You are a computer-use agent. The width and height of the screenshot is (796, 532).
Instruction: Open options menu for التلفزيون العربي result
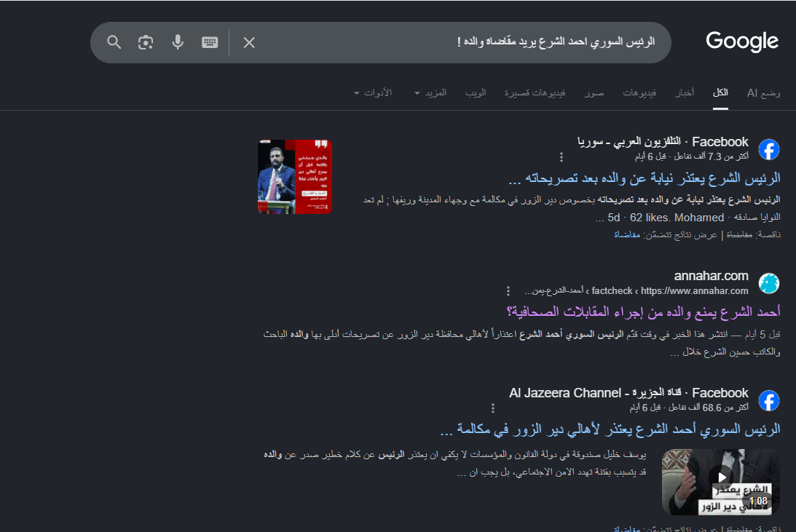(x=561, y=157)
